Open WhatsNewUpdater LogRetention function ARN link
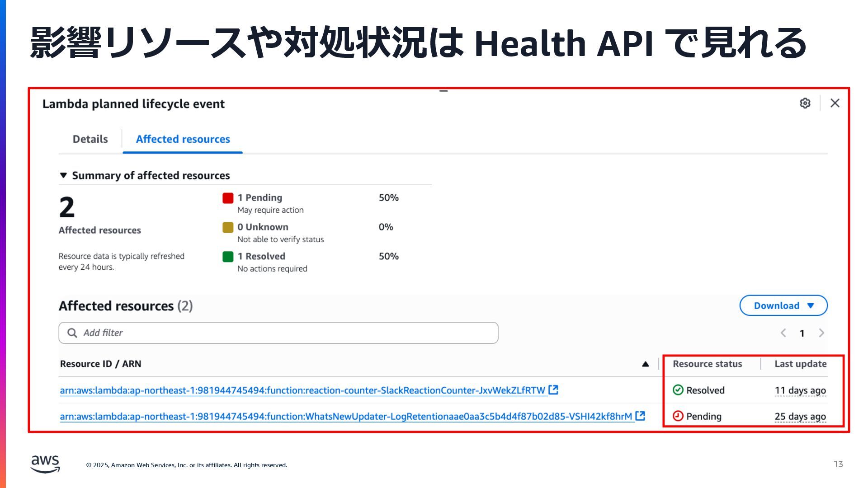 [345, 417]
